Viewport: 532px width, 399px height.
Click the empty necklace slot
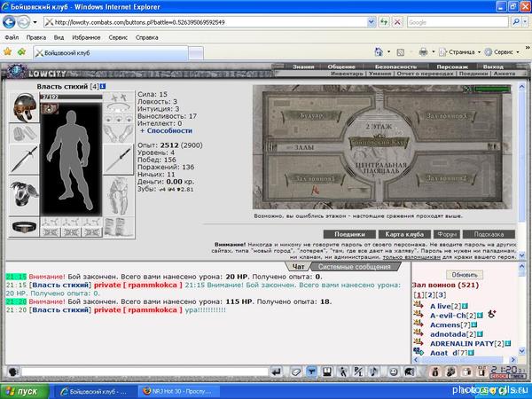click(x=119, y=107)
